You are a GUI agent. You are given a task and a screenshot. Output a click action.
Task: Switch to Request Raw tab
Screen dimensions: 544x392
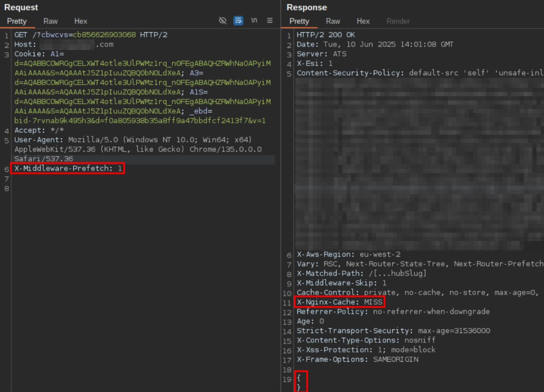pyautogui.click(x=51, y=21)
